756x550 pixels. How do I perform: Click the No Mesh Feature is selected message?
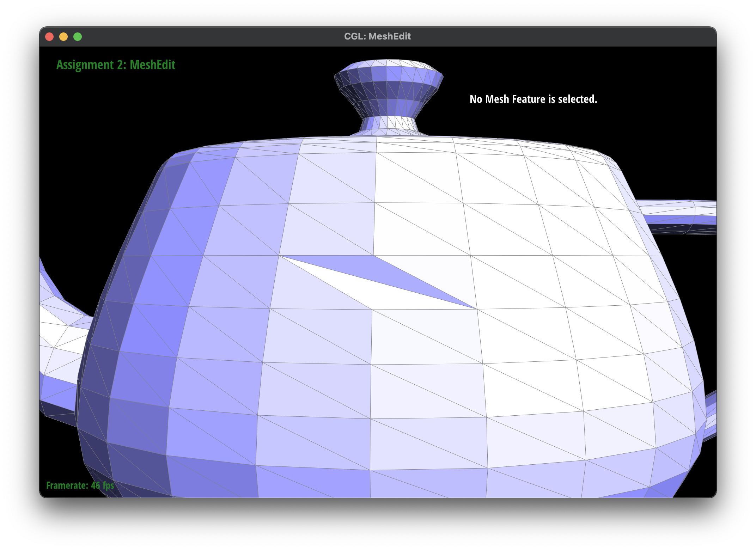(x=534, y=99)
